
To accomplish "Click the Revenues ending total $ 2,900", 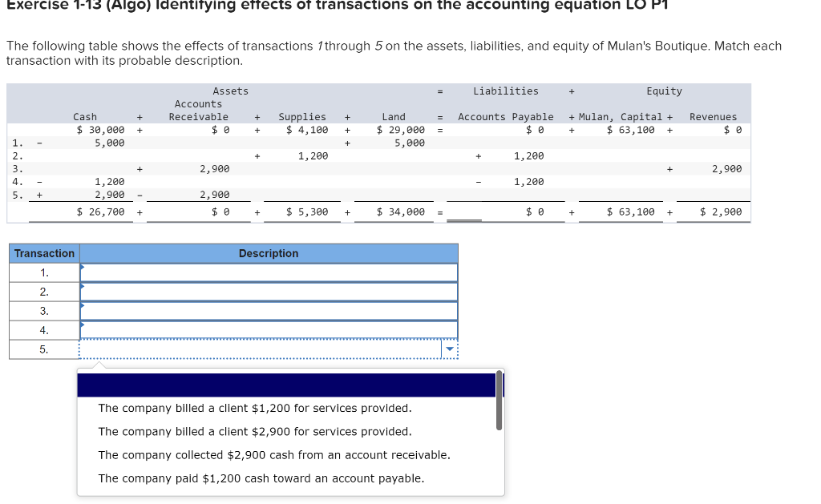I will tap(721, 212).
